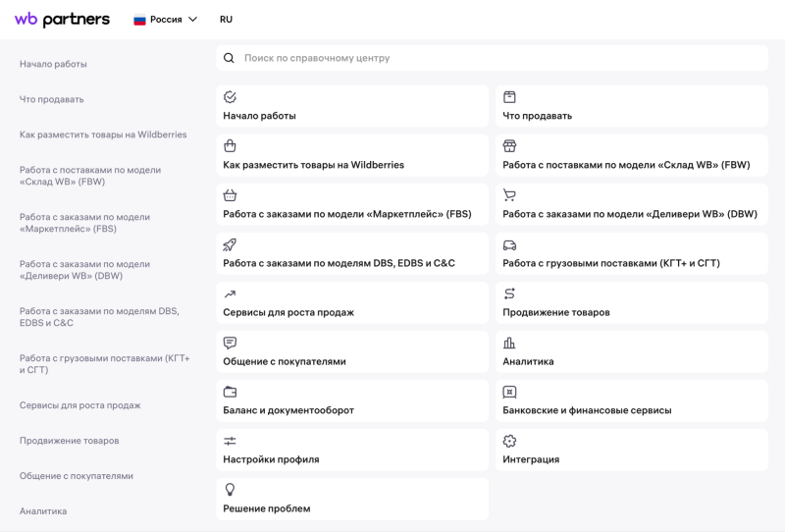Open card title Аналитика
This screenshot has height=532, width=785.
coord(528,361)
